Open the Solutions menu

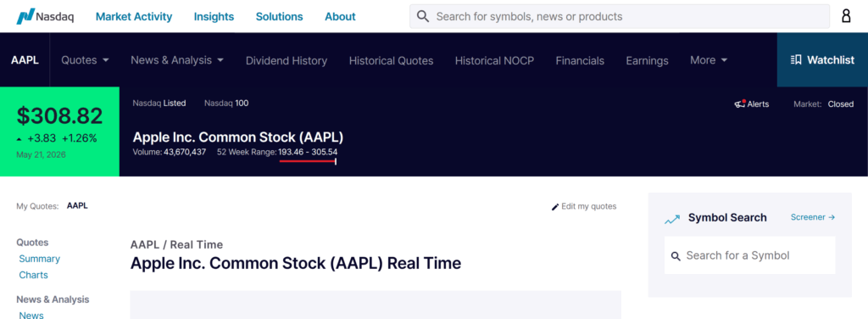[279, 17]
